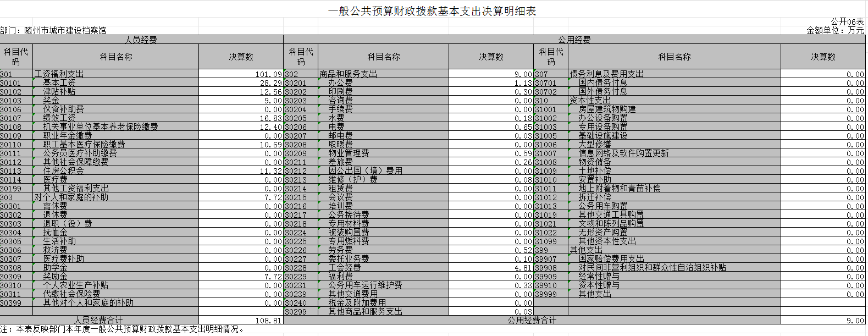Image resolution: width=868 pixels, height=336 pixels.
Task: Click the 人员经费合计 total value 108.81
Action: 241,320
